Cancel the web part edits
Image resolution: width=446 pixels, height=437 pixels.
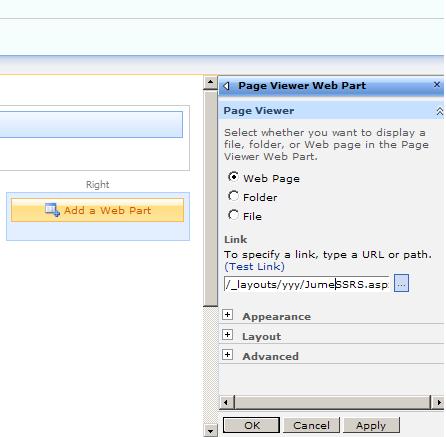[311, 425]
